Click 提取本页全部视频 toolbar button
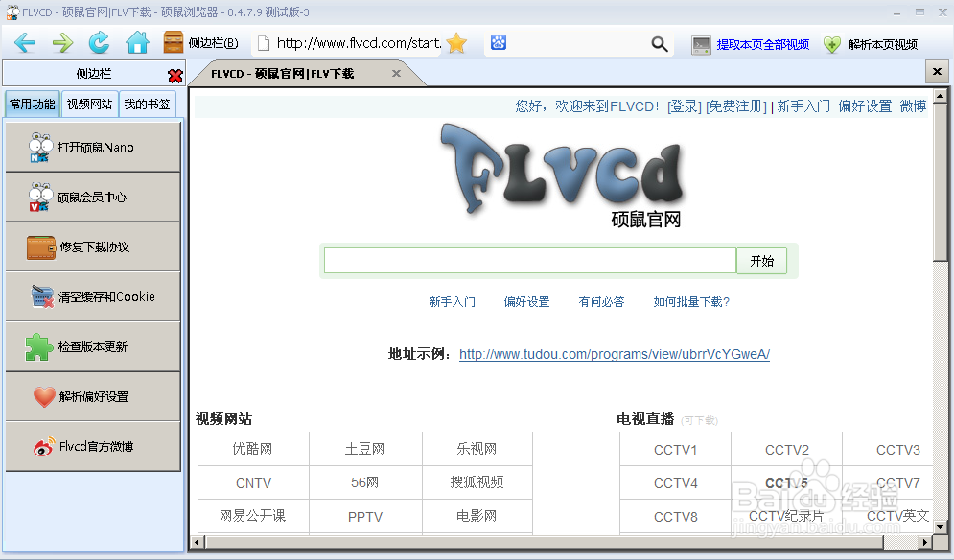This screenshot has width=954, height=560. click(750, 44)
